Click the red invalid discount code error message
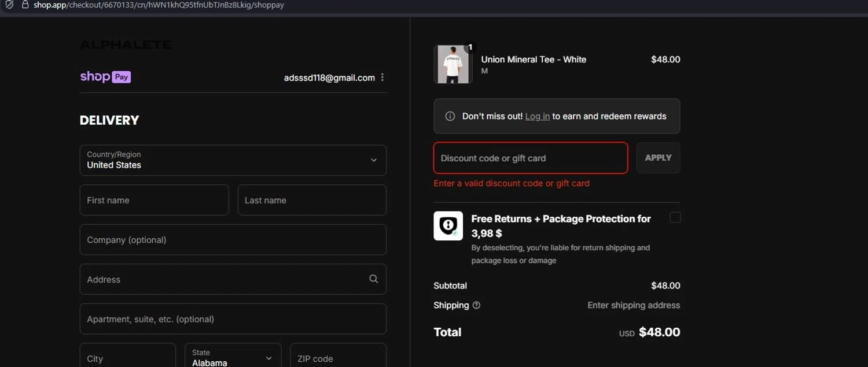This screenshot has height=367, width=868. pyautogui.click(x=512, y=183)
